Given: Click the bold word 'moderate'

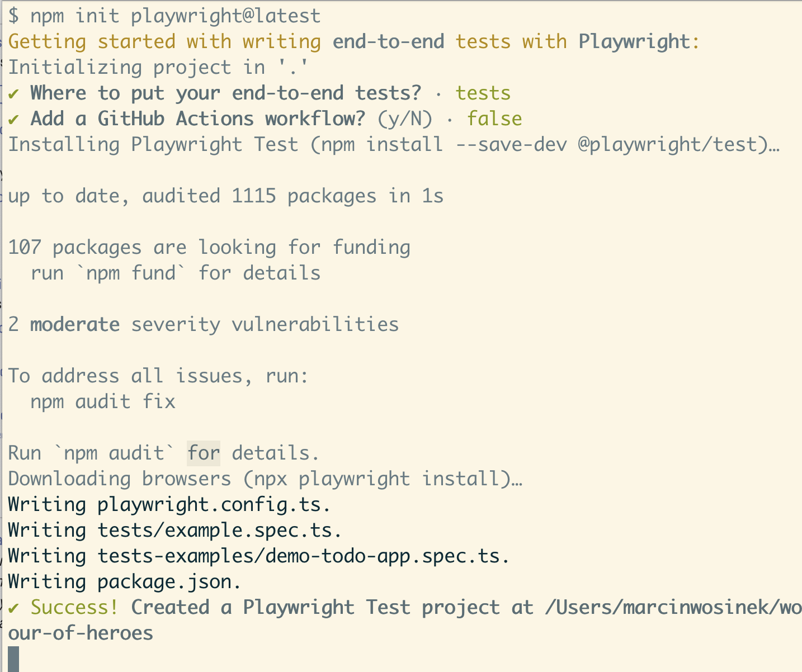Looking at the screenshot, I should click(x=75, y=324).
